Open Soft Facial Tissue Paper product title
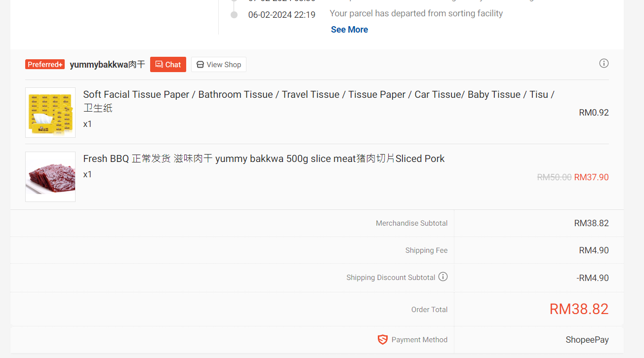 pos(319,101)
